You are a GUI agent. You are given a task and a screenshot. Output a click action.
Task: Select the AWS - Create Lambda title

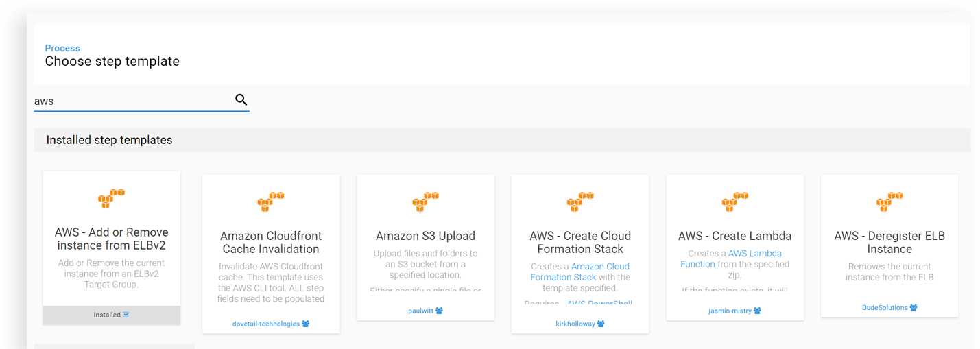tap(735, 236)
